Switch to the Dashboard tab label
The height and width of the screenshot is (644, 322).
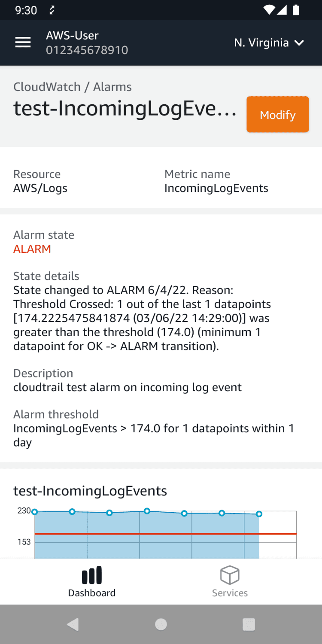(92, 593)
